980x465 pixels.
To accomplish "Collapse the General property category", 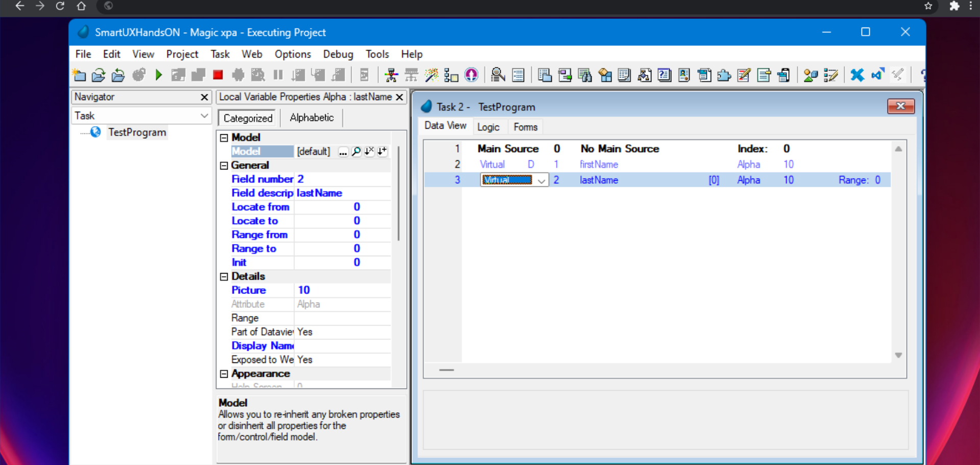I will tap(224, 165).
